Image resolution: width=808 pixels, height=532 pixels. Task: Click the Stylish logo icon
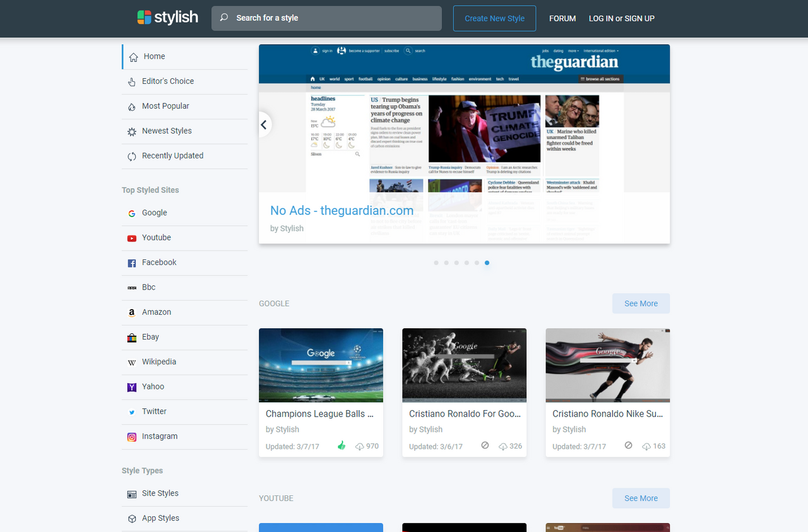coord(144,17)
